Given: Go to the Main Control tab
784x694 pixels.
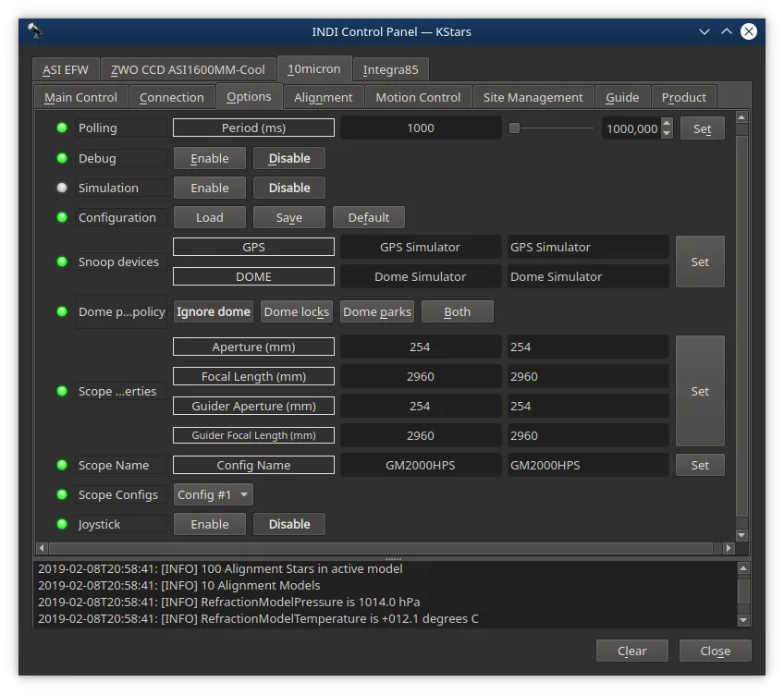Looking at the screenshot, I should point(80,97).
